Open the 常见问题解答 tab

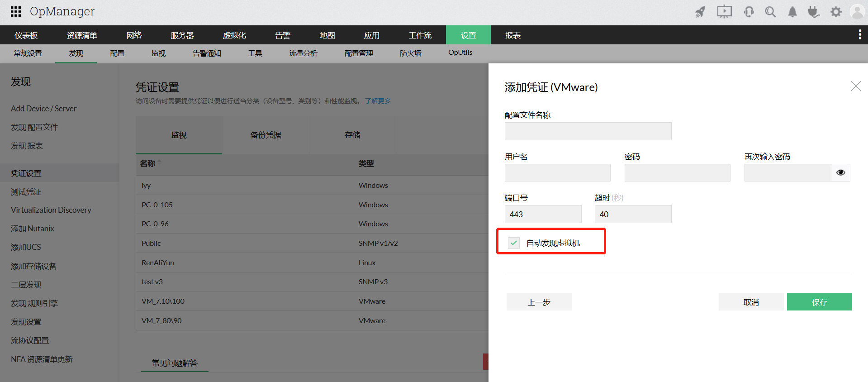[175, 363]
